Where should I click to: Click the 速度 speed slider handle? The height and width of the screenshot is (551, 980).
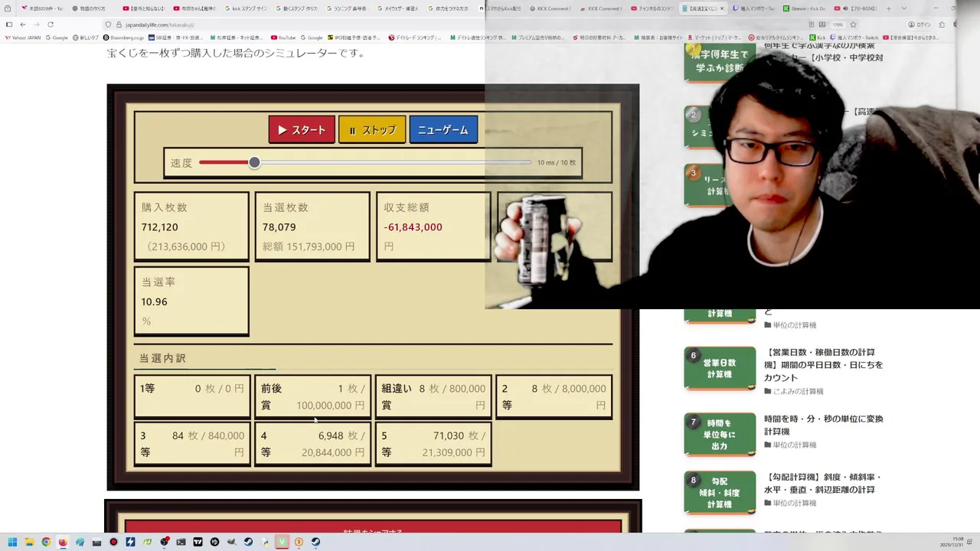pyautogui.click(x=254, y=162)
